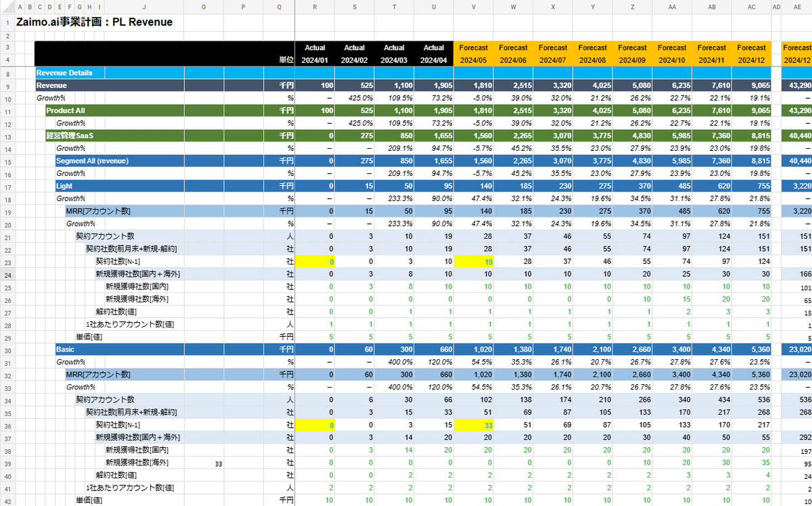Click the "Revenue Details" section header cell
Image resolution: width=812 pixels, height=506 pixels.
[x=64, y=72]
